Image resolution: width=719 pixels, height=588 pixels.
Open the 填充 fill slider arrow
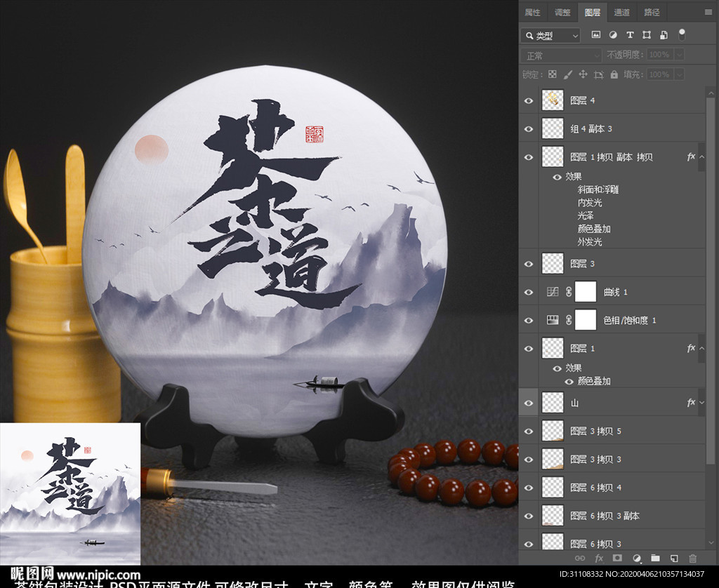(680, 74)
